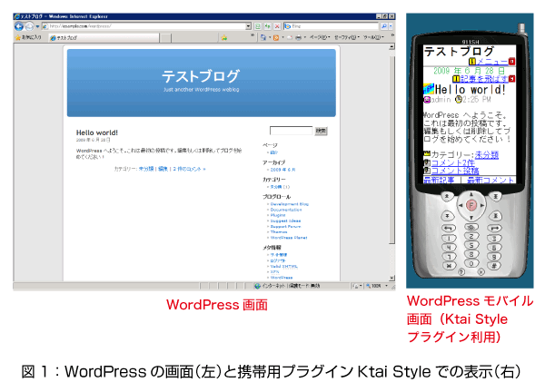Image resolution: width=545 pixels, height=392 pixels.
Task: Click 記事を飛ばす link on phone screen
Action: pyautogui.click(x=484, y=79)
